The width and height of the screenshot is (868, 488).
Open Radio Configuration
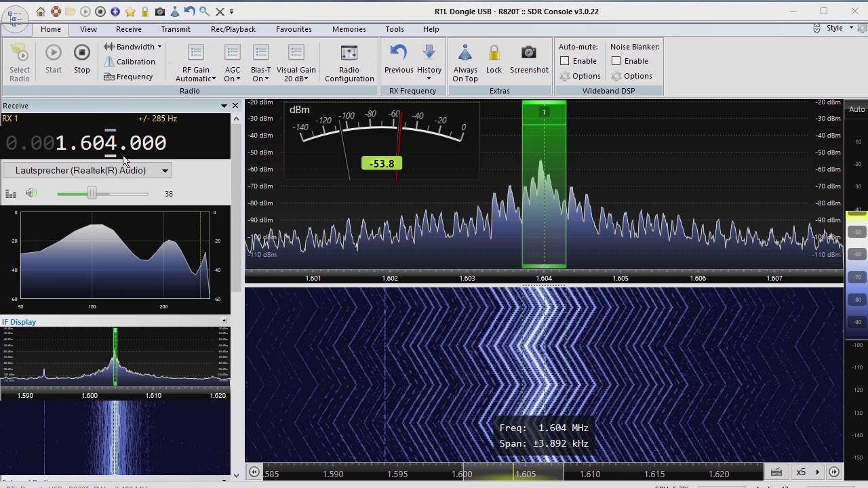[349, 64]
